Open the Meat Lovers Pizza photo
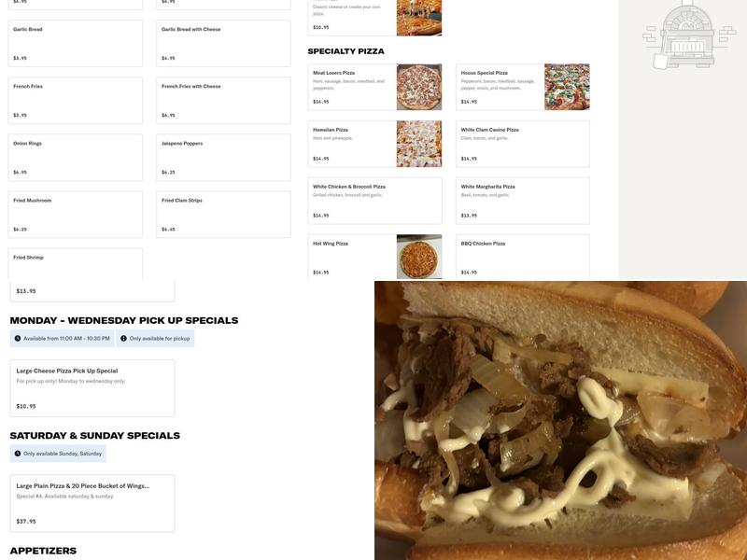Screen dimensions: 747x560 [419, 87]
